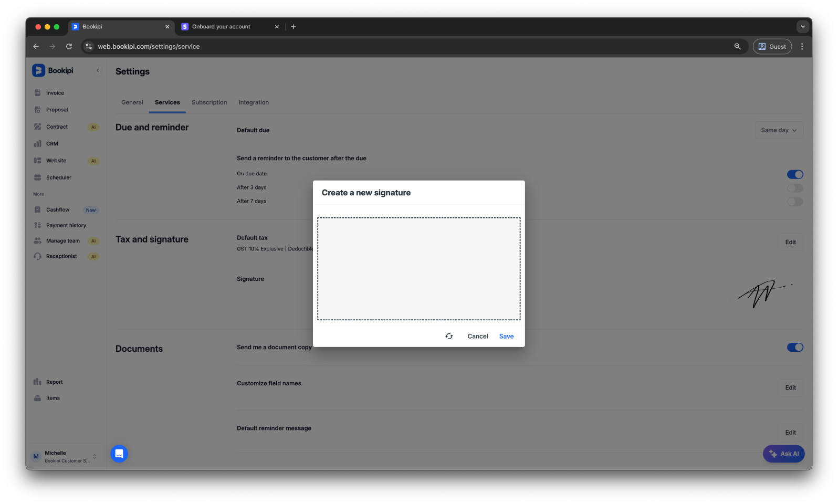Toggle the After 3 days reminder
Screen dimensions: 838x504
click(795, 188)
